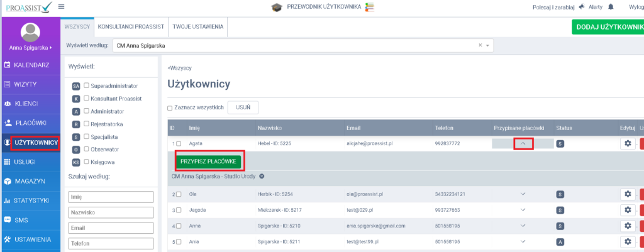Click the Przypisz placówkę button
644x252 pixels.
pyautogui.click(x=208, y=162)
